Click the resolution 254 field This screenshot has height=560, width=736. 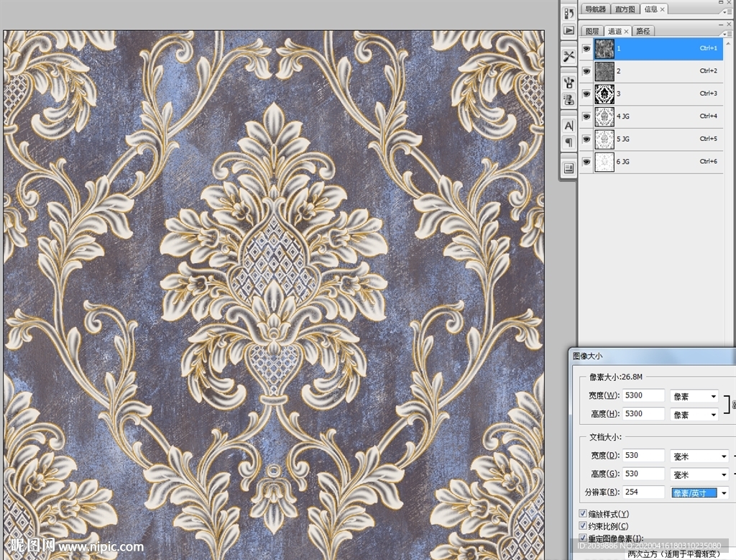(643, 492)
